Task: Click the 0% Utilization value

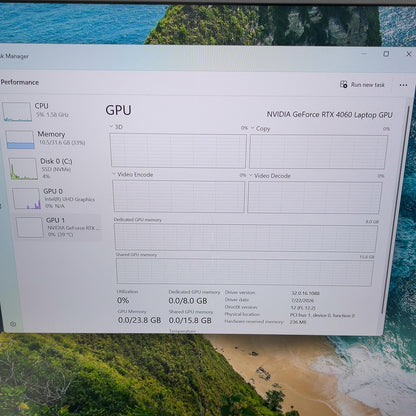Action: coord(123,300)
